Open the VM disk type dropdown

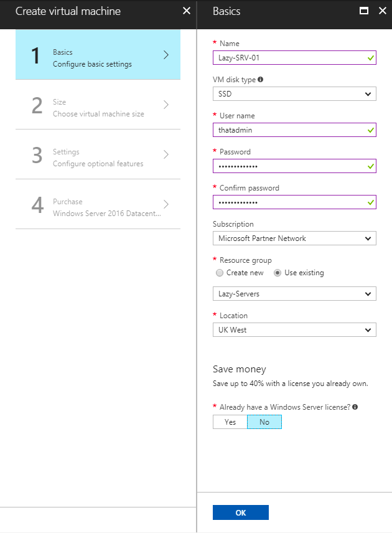tap(294, 93)
